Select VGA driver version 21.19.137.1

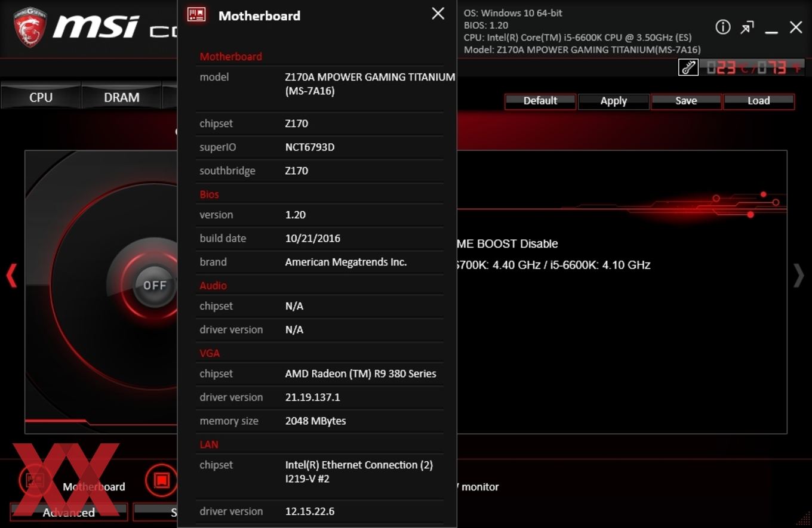point(312,397)
